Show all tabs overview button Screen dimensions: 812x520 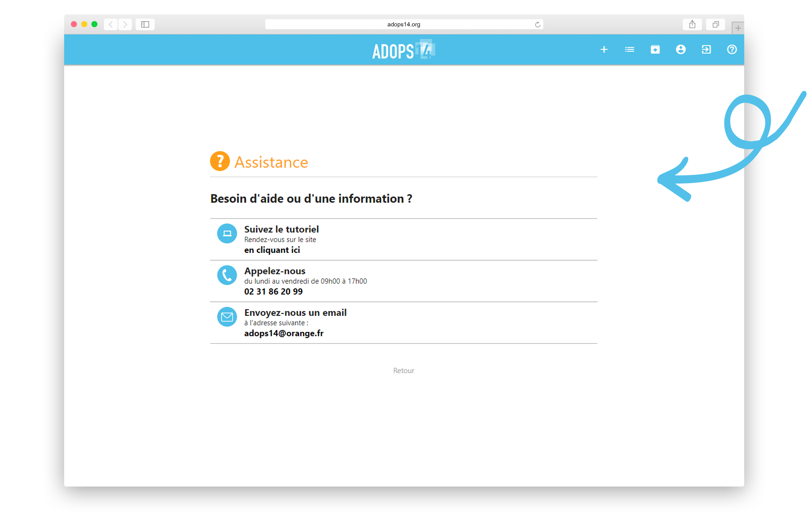point(715,24)
